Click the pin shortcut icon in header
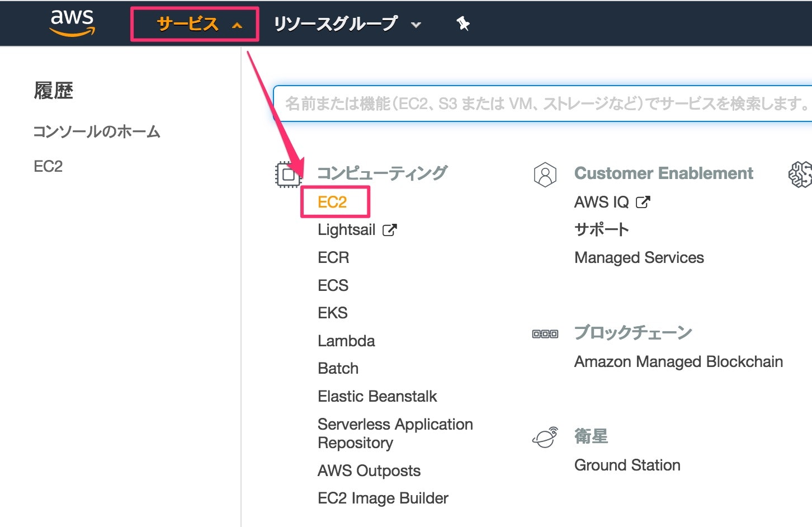Image resolution: width=812 pixels, height=527 pixels. coord(463,23)
